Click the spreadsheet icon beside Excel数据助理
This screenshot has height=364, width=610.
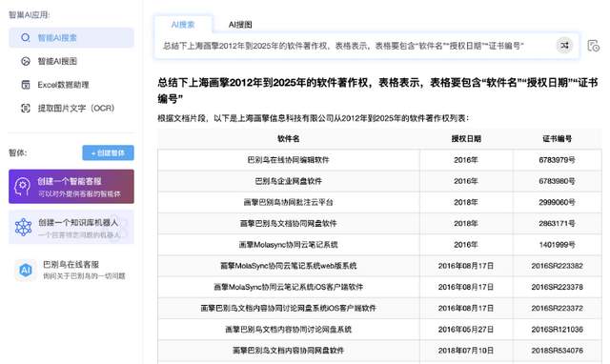coord(26,85)
